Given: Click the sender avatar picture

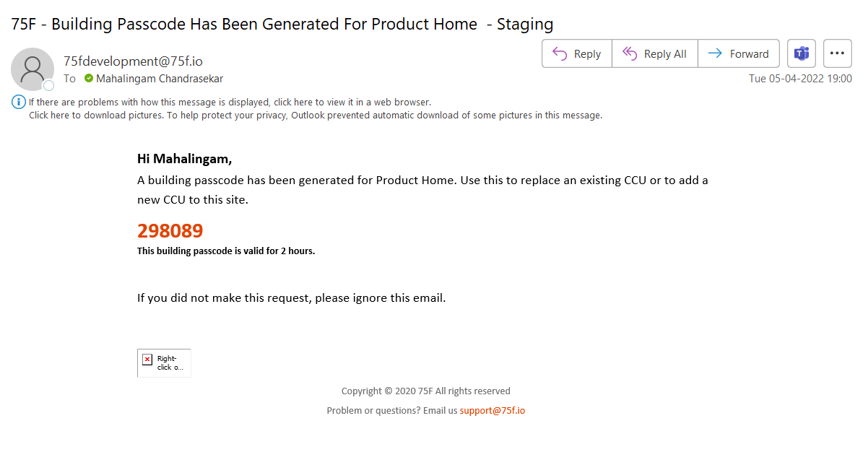Looking at the screenshot, I should (x=32, y=69).
